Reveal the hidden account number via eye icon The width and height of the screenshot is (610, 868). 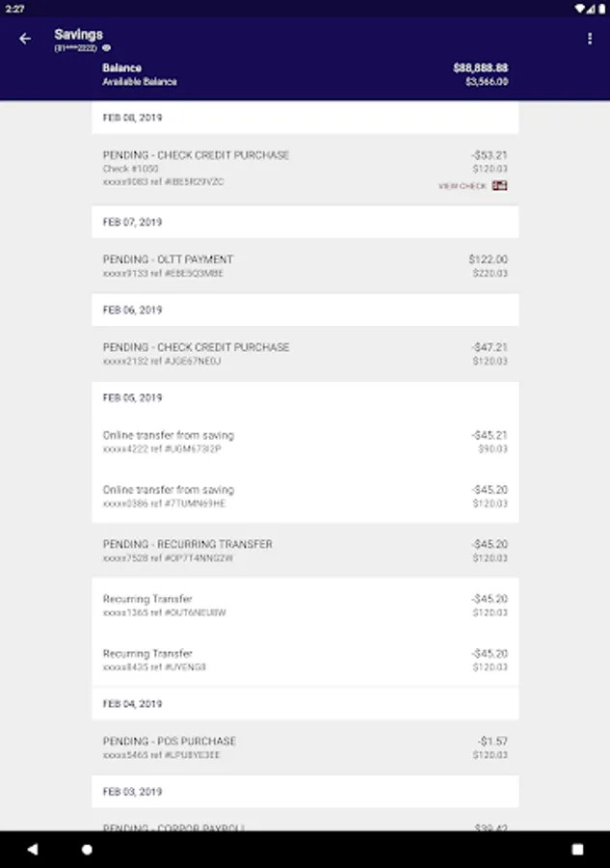(107, 47)
